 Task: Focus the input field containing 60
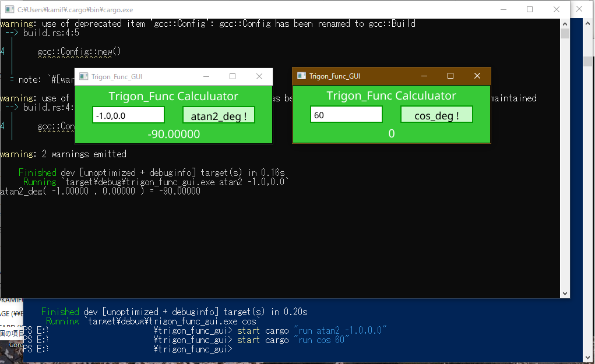346,115
